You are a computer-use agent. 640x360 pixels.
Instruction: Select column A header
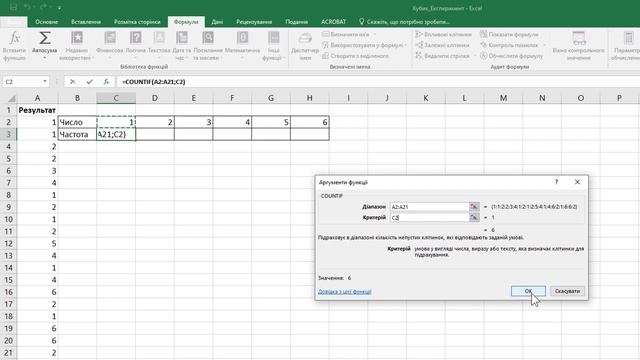pos(37,98)
